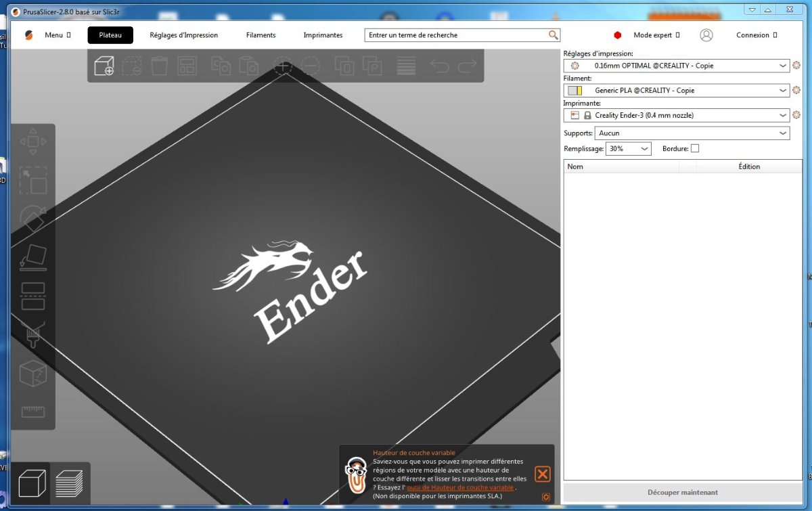Click the Redo arrow icon
The height and width of the screenshot is (511, 812).
click(468, 66)
